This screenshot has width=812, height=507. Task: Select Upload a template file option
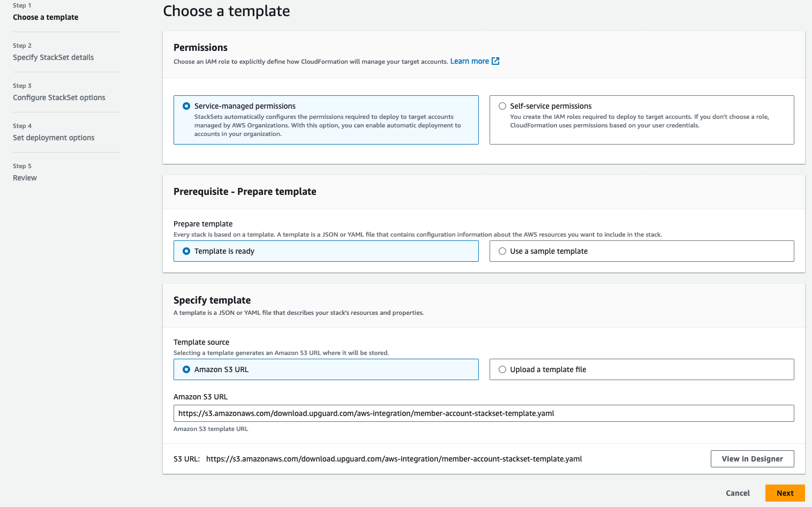(x=502, y=369)
